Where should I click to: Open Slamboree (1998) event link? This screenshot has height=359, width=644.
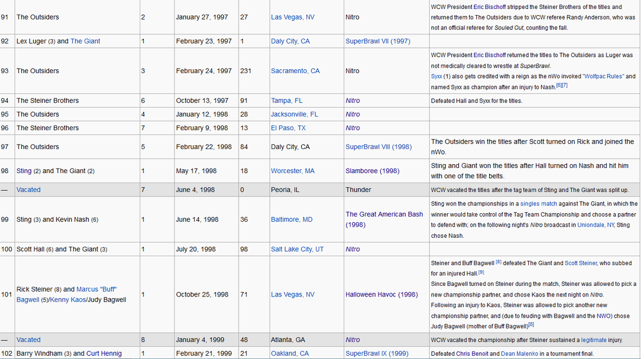pos(372,171)
